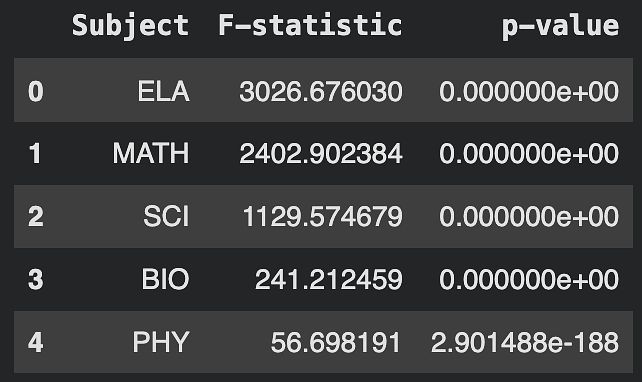
Task: Click the ELA row p-value cell
Action: click(529, 91)
